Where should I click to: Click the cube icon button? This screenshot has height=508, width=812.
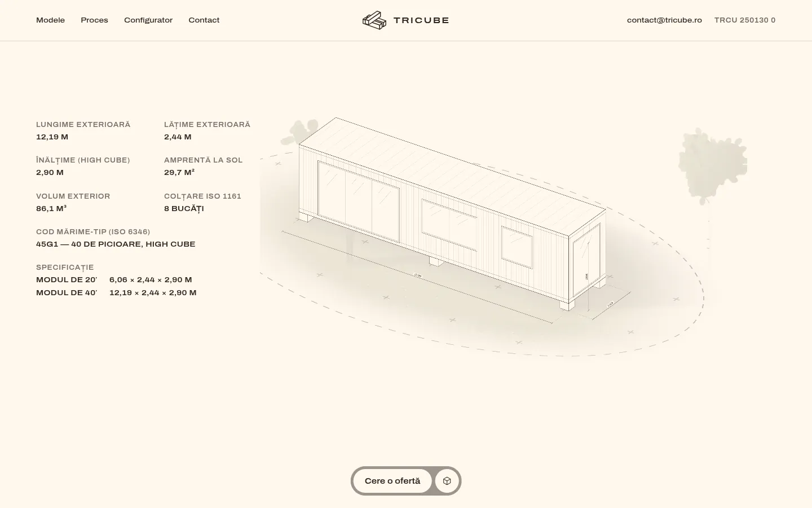[447, 481]
